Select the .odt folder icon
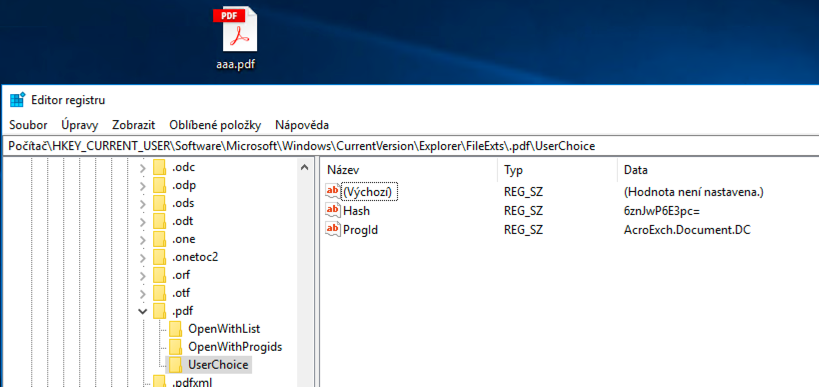This screenshot has width=819, height=387. 159,221
